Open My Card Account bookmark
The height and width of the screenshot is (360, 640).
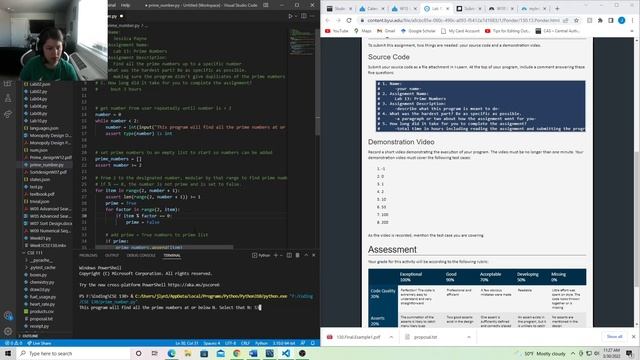pos(460,31)
